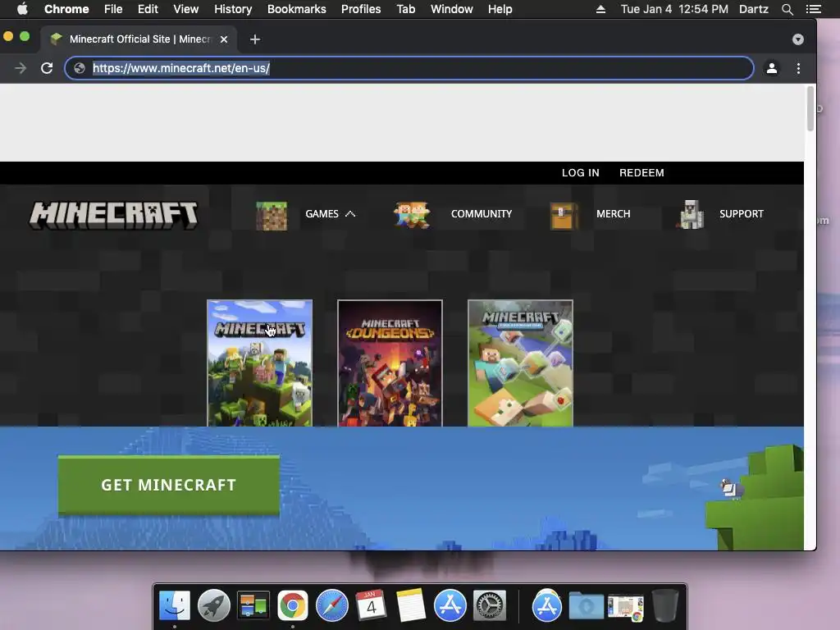Viewport: 840px width, 630px height.
Task: Open the File menu
Action: 113,9
